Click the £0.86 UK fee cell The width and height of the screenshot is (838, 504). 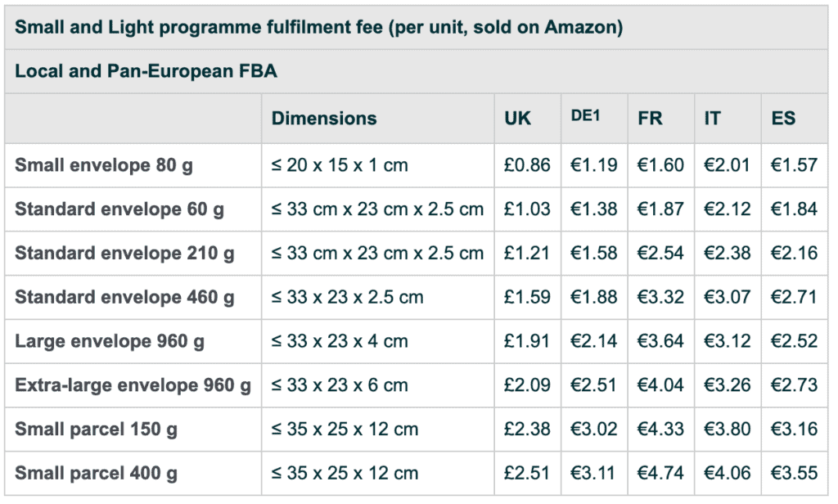(527, 165)
